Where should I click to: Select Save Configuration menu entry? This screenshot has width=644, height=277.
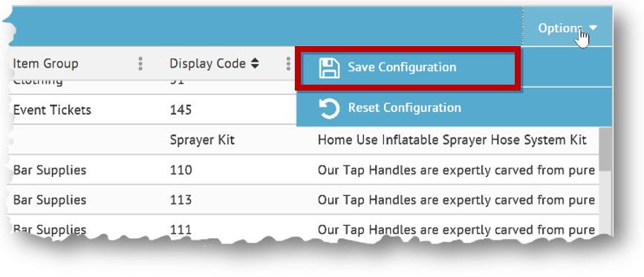pyautogui.click(x=408, y=68)
